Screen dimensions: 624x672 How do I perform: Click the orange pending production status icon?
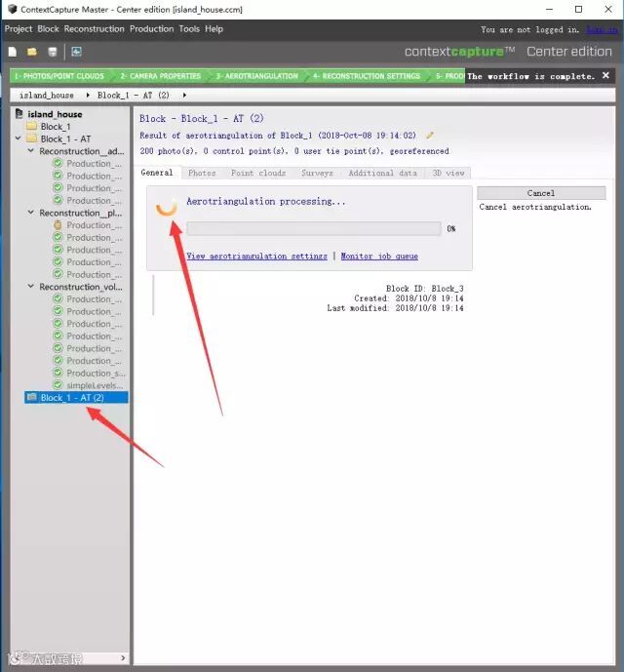[58, 224]
